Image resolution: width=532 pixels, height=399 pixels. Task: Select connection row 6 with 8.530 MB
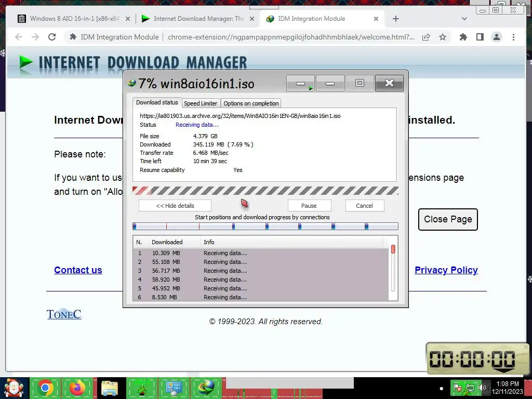pyautogui.click(x=261, y=297)
